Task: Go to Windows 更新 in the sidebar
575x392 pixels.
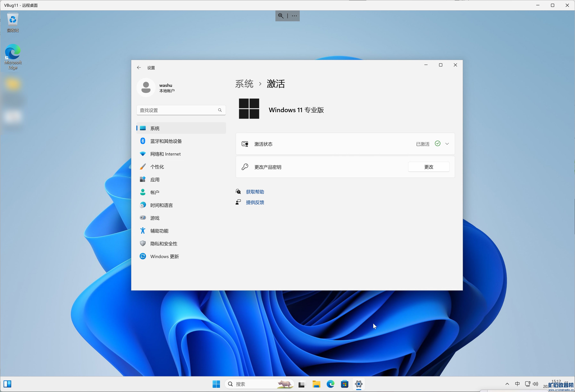Action: click(x=164, y=256)
